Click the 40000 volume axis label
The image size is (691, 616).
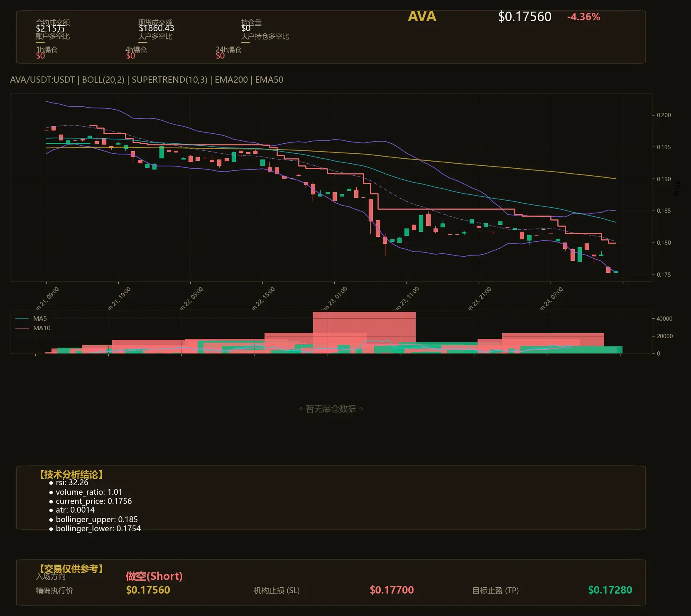click(664, 319)
